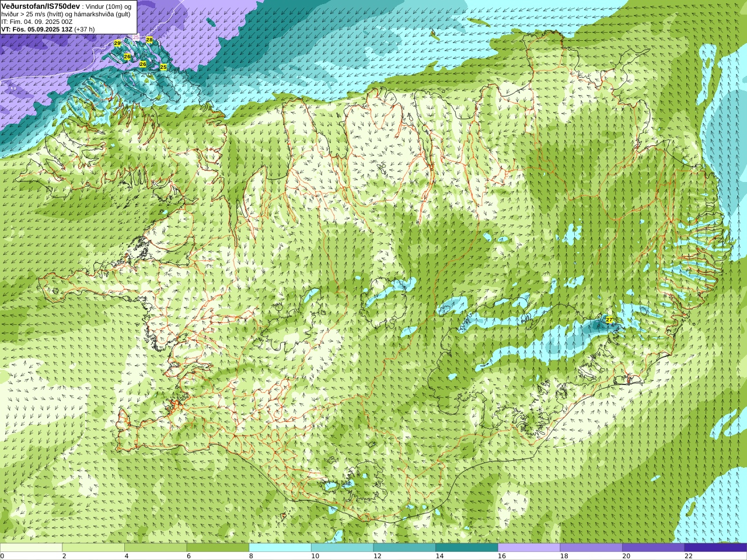Viewport: 747px width, 560px height.
Task: Select the teal 12–14 m/s legend swatch
Action: coord(404,548)
